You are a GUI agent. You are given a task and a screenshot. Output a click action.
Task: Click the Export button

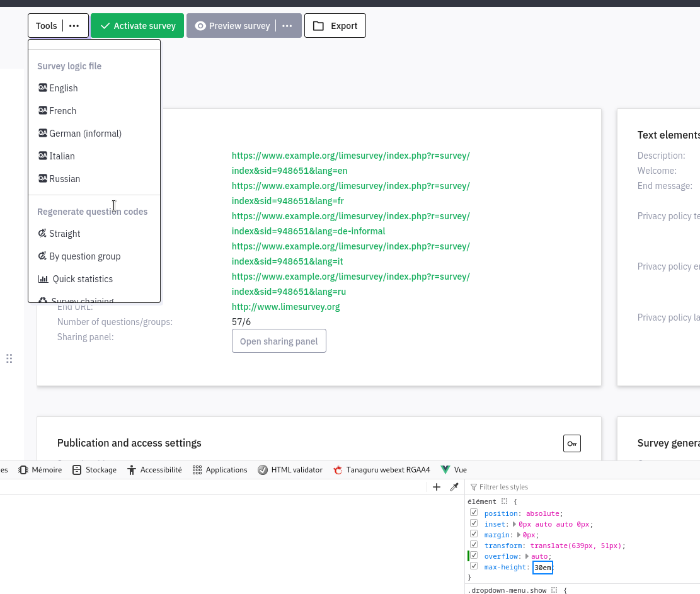(x=335, y=26)
